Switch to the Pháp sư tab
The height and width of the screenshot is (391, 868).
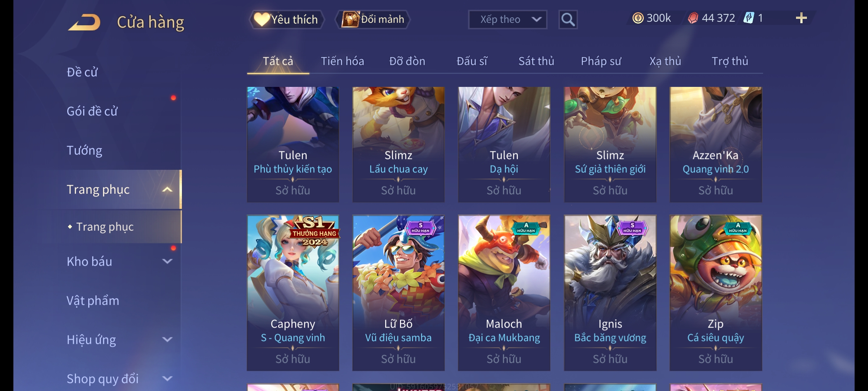[601, 61]
